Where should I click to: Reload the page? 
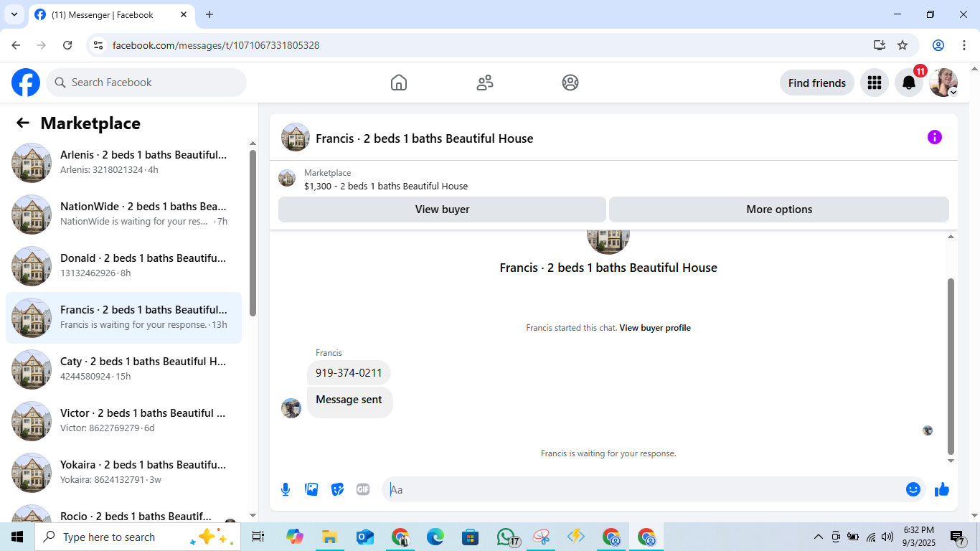tap(67, 45)
